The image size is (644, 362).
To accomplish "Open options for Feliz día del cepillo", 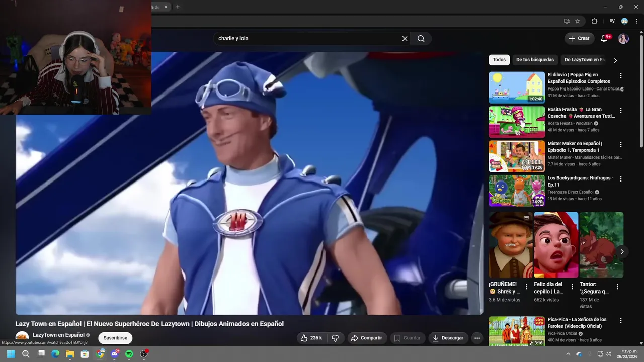I will [x=572, y=287].
